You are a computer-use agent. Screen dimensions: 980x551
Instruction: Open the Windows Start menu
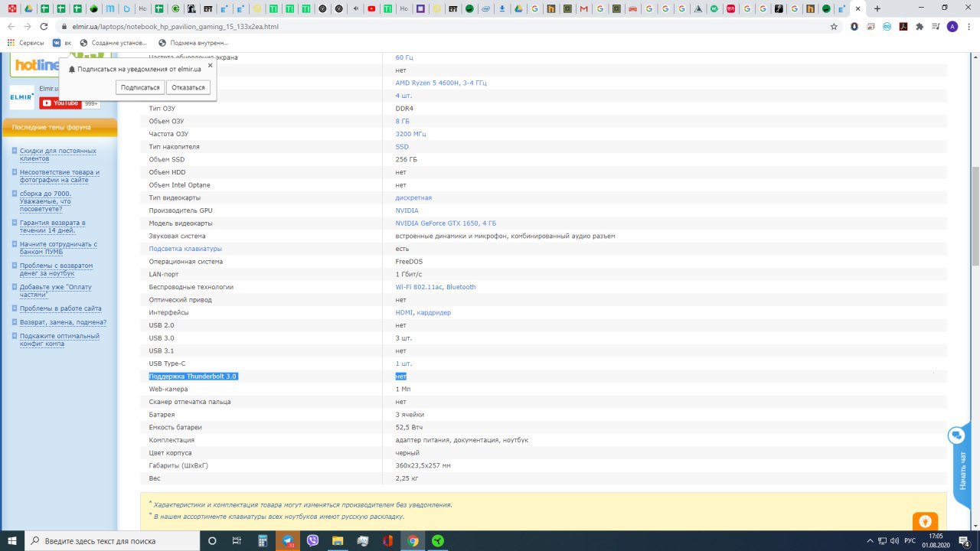pyautogui.click(x=11, y=541)
